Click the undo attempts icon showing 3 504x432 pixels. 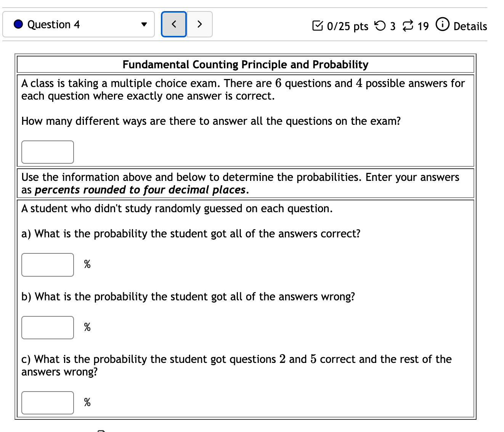tap(381, 26)
